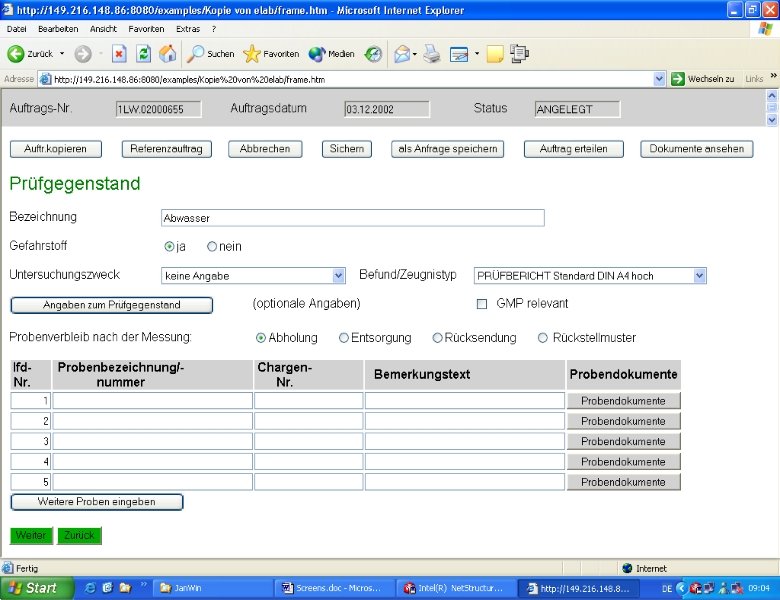Click als Anfrage speichern button
780x600 pixels.
pyautogui.click(x=448, y=149)
